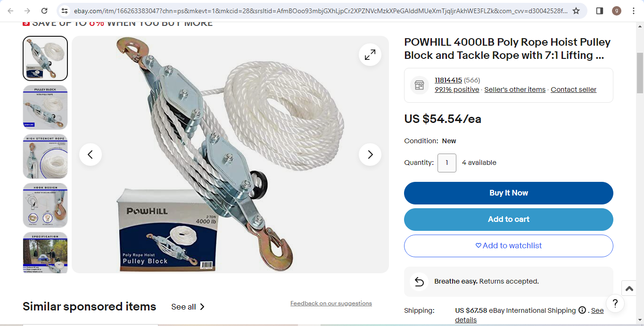The height and width of the screenshot is (326, 644).
Task: Click the Buy It Now button
Action: pyautogui.click(x=509, y=193)
